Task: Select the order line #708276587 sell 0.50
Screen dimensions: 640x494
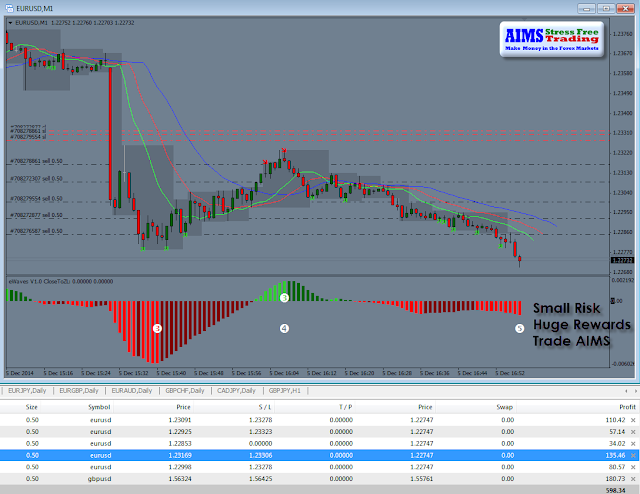Action: pos(36,231)
